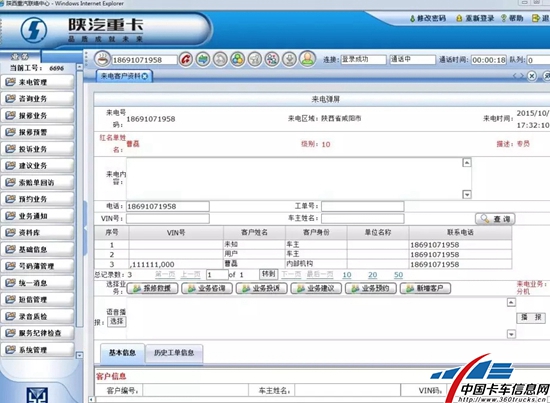Open 咨询业务 in the sidebar

point(38,99)
